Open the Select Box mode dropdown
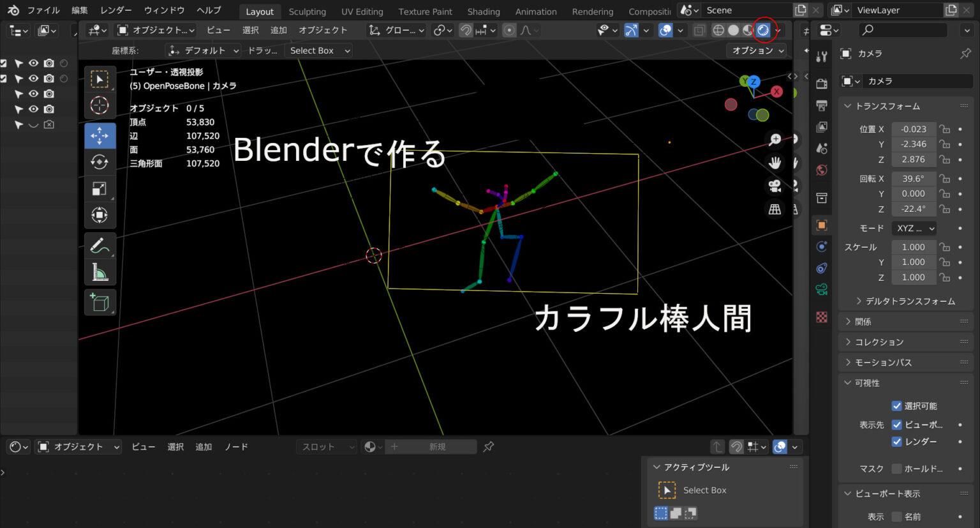The height and width of the screenshot is (528, 980). coord(318,50)
